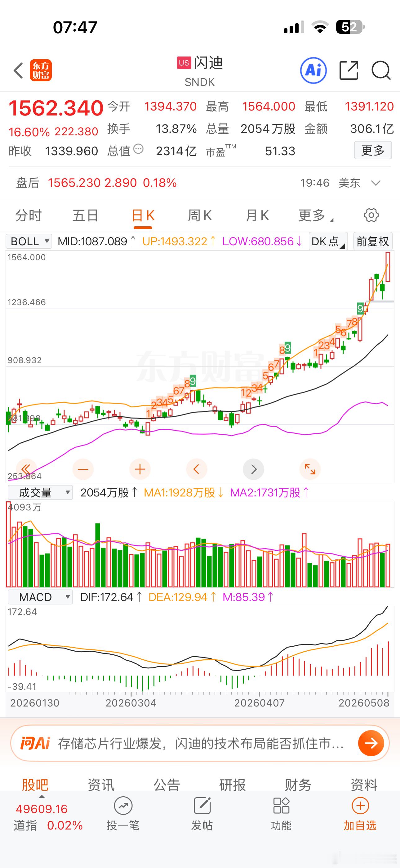400x868 pixels.
Task: Go back with the left chevron
Action: (x=18, y=70)
